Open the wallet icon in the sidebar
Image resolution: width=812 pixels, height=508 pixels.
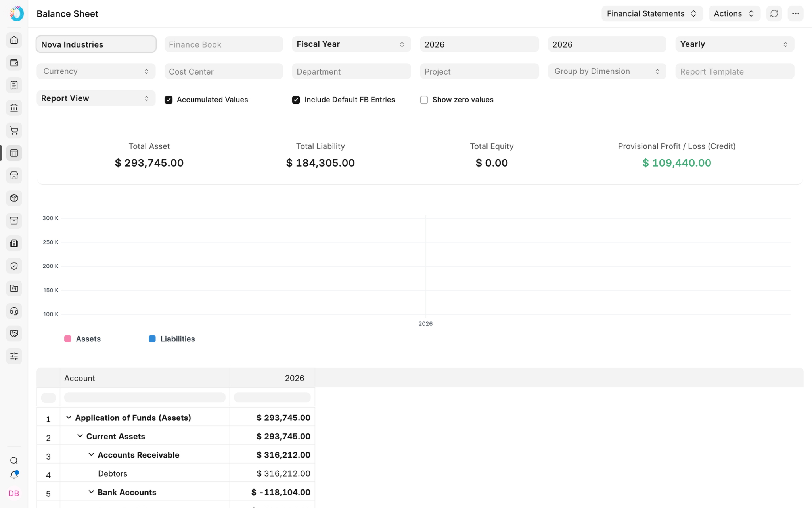[14, 63]
